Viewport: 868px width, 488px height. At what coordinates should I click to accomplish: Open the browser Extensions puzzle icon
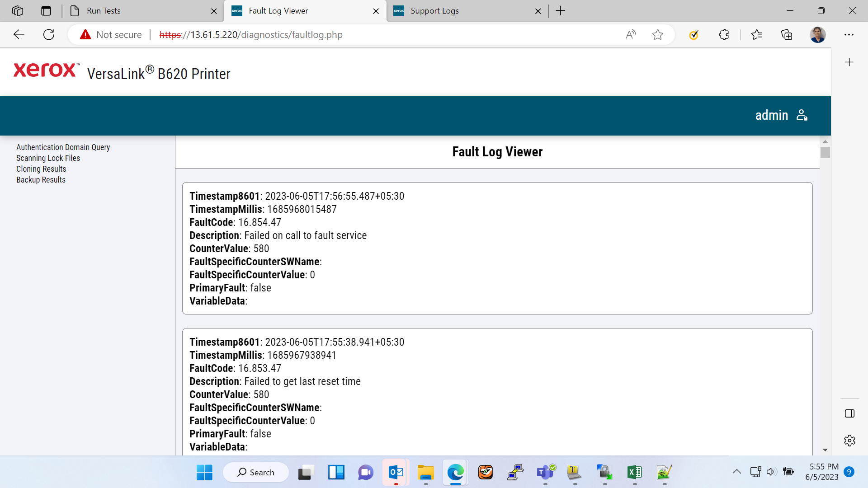click(724, 34)
